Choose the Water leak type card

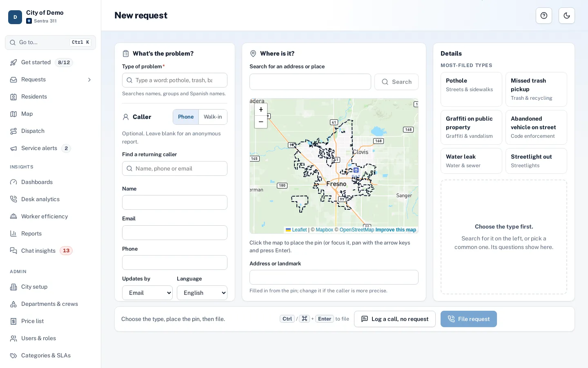(x=471, y=161)
